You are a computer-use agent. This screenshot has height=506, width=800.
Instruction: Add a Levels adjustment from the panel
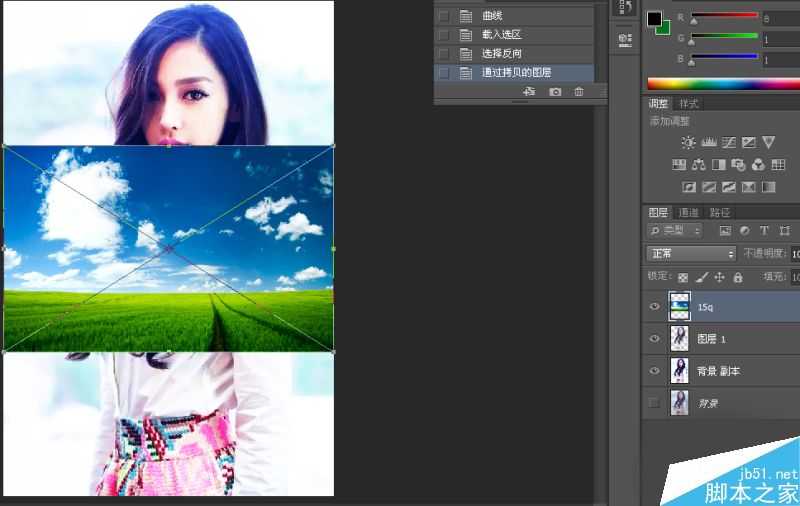[708, 143]
